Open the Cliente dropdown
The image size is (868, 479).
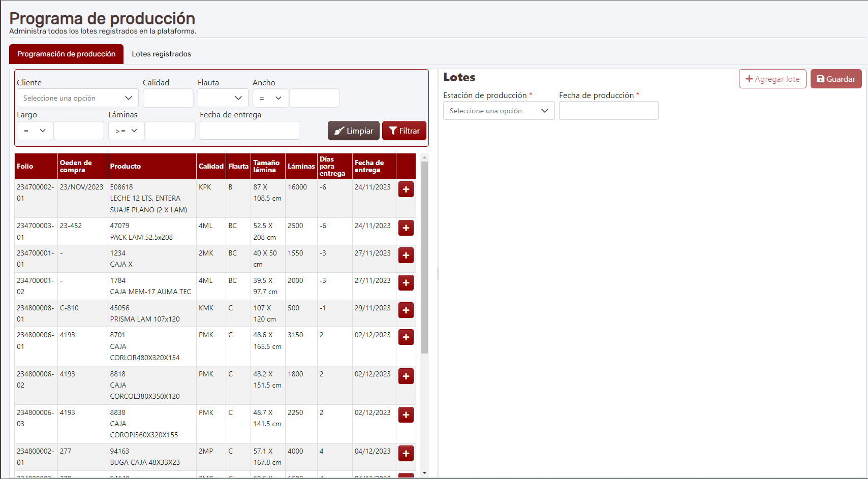tap(78, 98)
